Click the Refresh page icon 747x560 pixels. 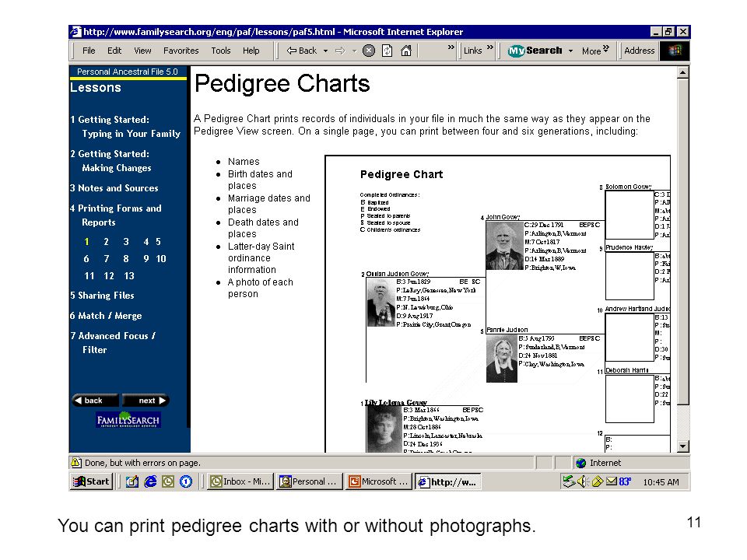click(x=388, y=51)
